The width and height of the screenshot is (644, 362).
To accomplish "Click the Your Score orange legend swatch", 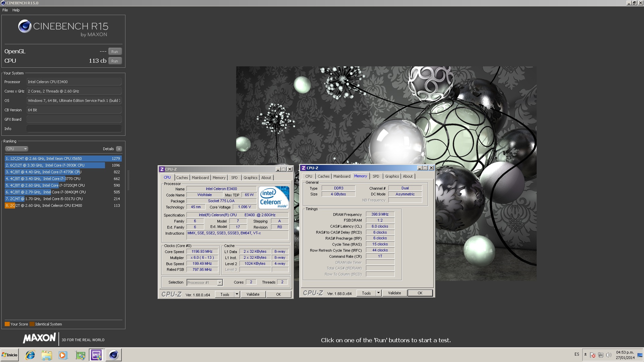I will point(7,324).
